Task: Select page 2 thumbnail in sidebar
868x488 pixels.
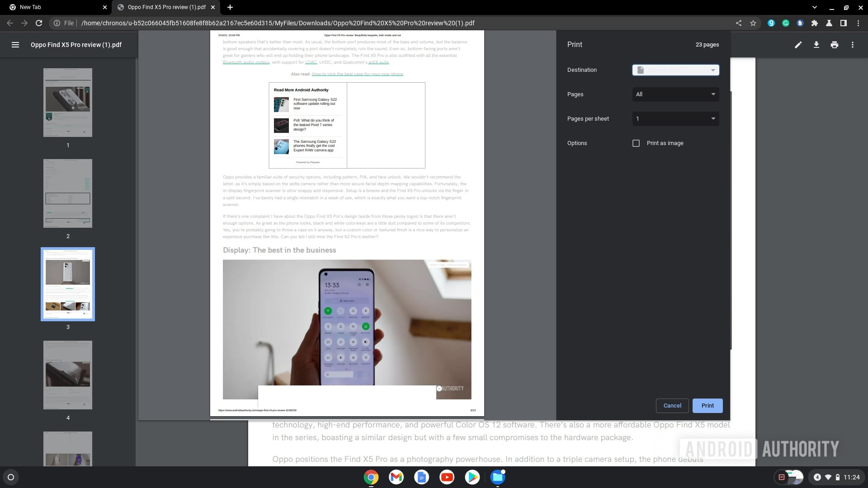Action: point(68,193)
